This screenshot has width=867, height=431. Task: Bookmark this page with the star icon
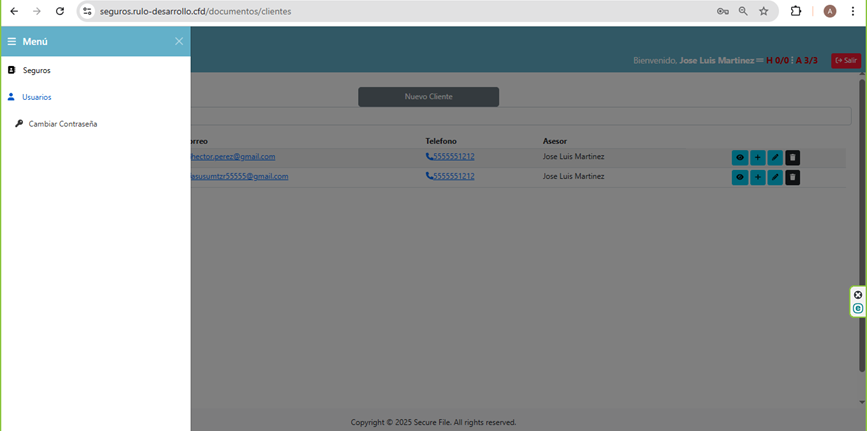[764, 11]
